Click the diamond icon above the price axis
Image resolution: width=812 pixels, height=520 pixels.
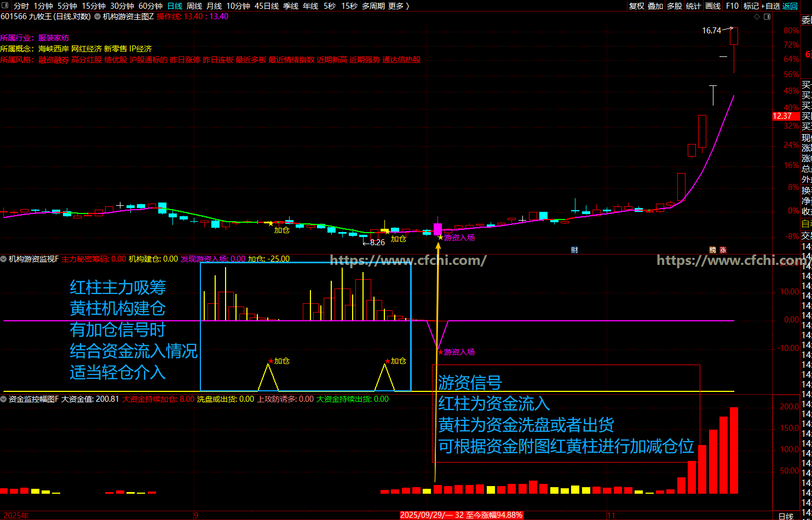[x=757, y=16]
